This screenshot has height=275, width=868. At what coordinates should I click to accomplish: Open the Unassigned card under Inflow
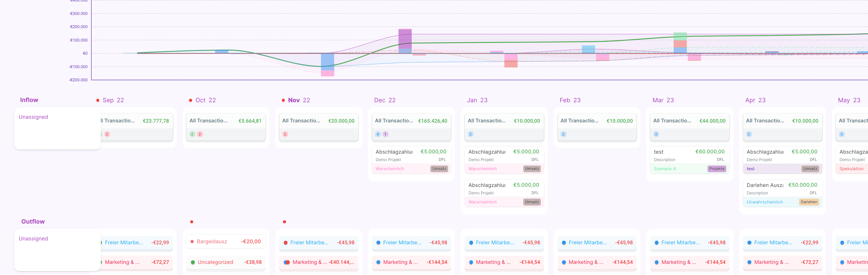[x=57, y=128]
